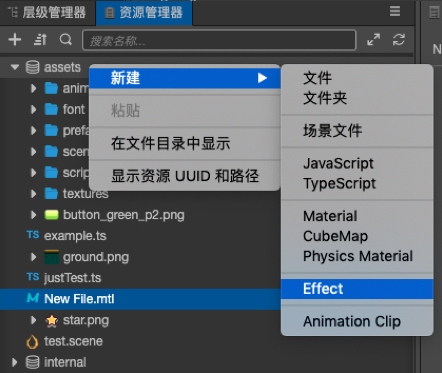Expand the internal database arrow
This screenshot has height=373, width=442.
(x=15, y=362)
